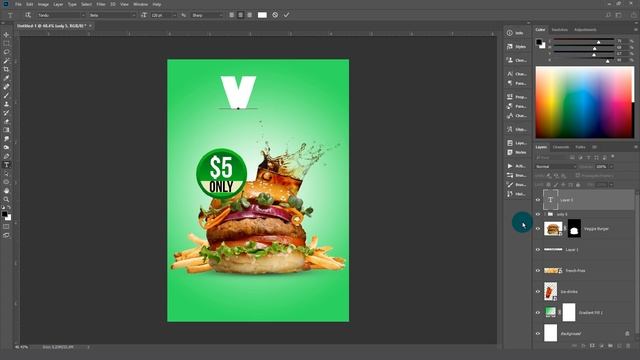Hide the Ice-drinks layer
Viewport: 640px width, 360px height.
tap(538, 291)
